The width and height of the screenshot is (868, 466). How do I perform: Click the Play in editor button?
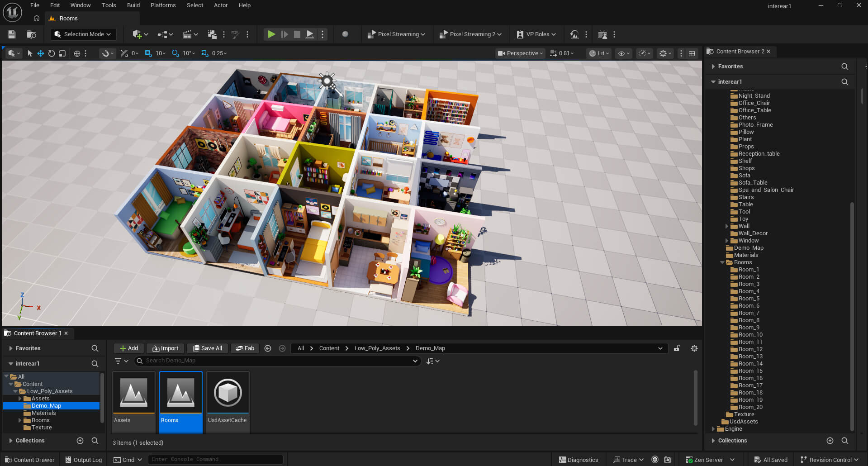click(271, 34)
